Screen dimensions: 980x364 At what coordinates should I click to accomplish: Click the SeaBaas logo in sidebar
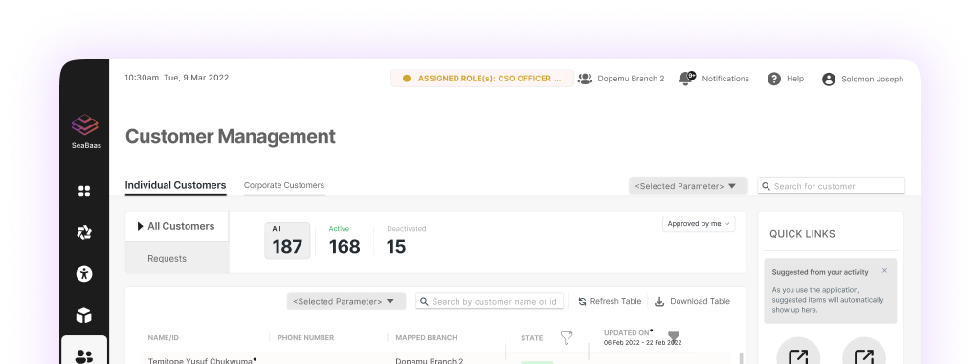pyautogui.click(x=85, y=130)
